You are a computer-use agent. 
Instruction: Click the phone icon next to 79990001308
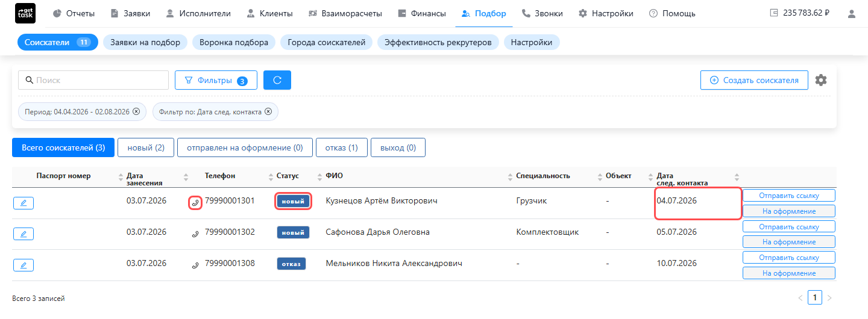tap(195, 265)
